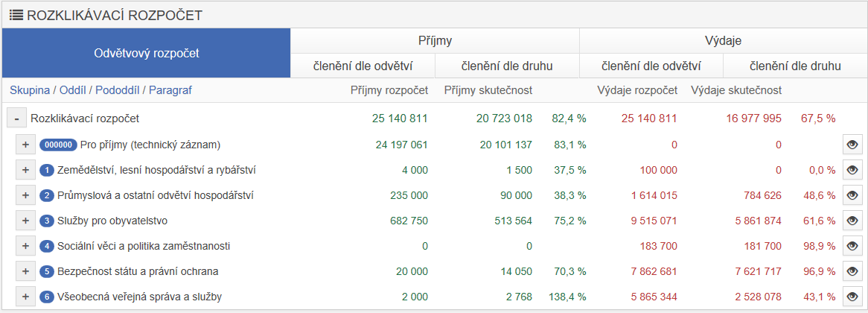Screen dimensions: 868x313
Task: Click eye icon in Sociální věci row
Action: click(852, 247)
